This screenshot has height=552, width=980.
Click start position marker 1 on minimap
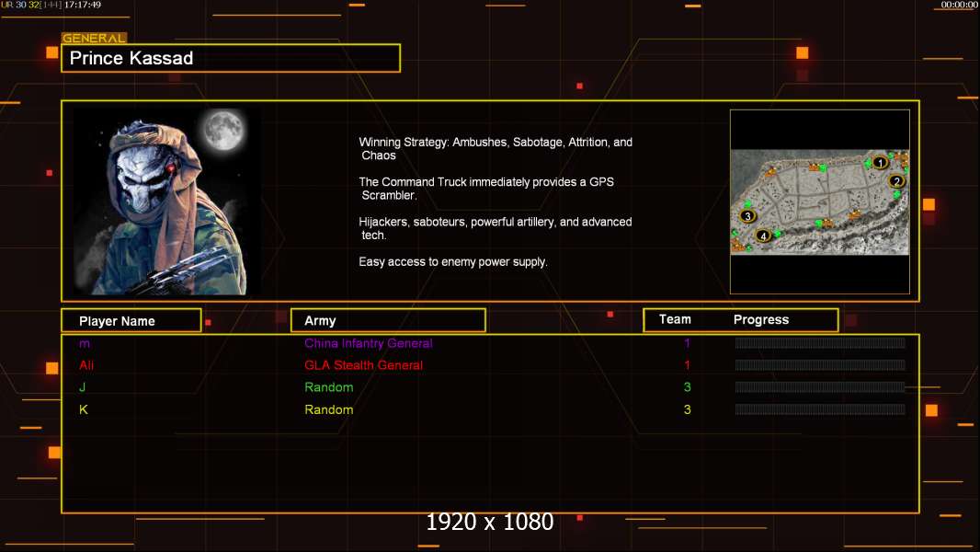(880, 163)
